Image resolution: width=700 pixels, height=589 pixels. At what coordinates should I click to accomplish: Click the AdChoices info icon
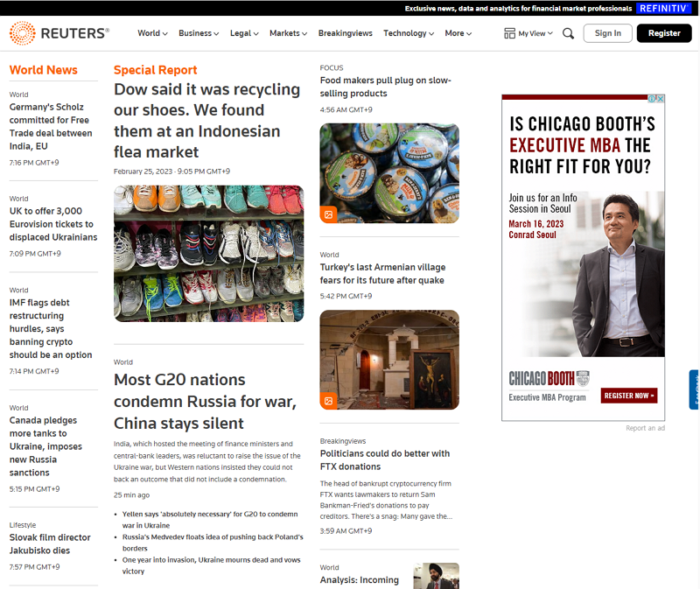coord(652,99)
